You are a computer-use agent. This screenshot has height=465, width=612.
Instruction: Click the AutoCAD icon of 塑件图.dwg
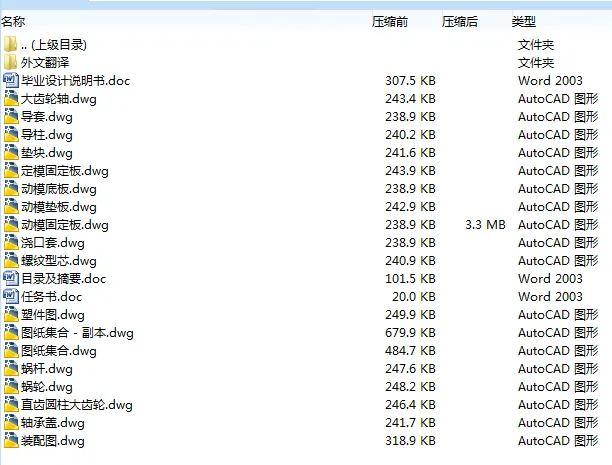coord(11,314)
